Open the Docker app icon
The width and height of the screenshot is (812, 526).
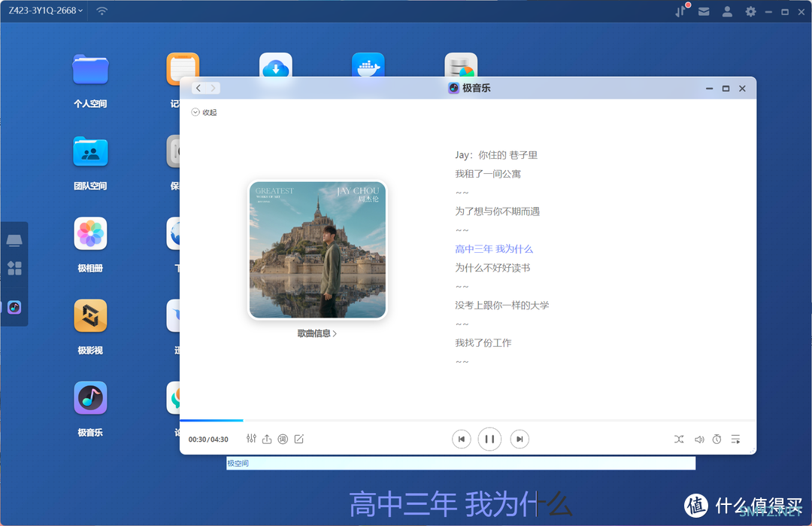point(368,65)
